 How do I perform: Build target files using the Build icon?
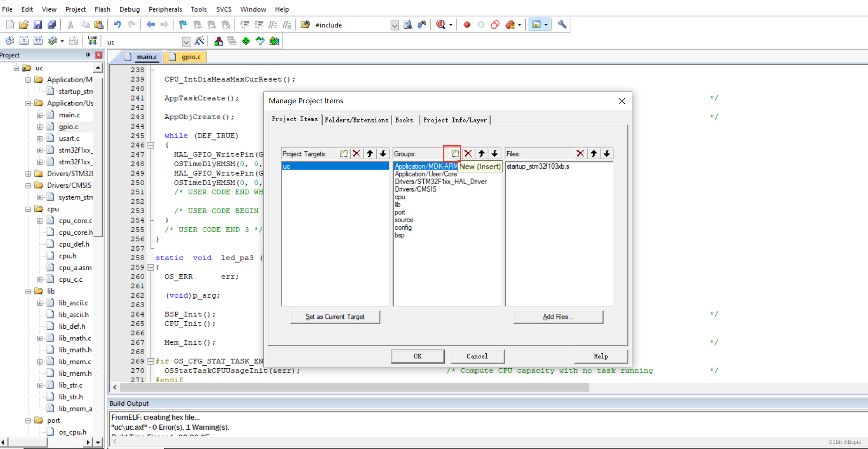pyautogui.click(x=24, y=41)
